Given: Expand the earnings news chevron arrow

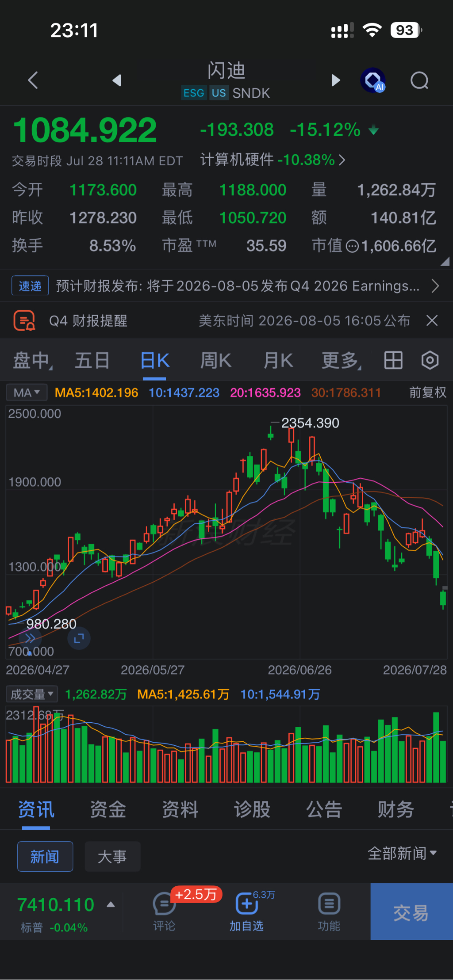Looking at the screenshot, I should click(435, 286).
